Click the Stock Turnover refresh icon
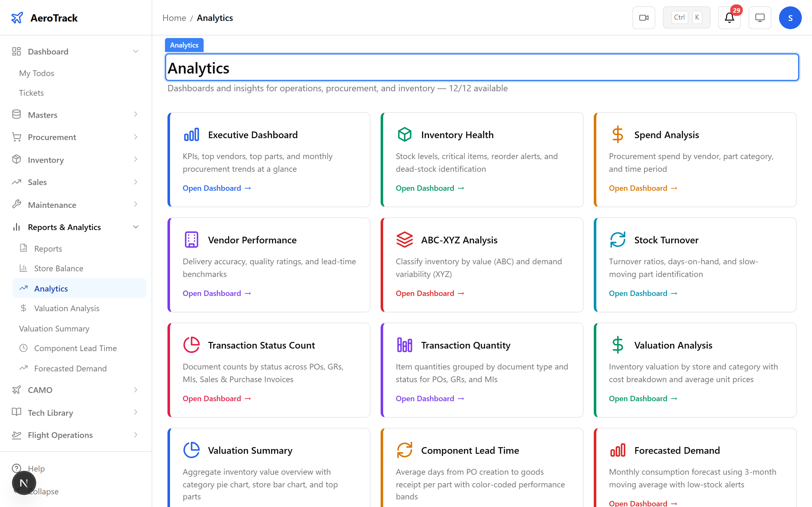 click(x=617, y=240)
